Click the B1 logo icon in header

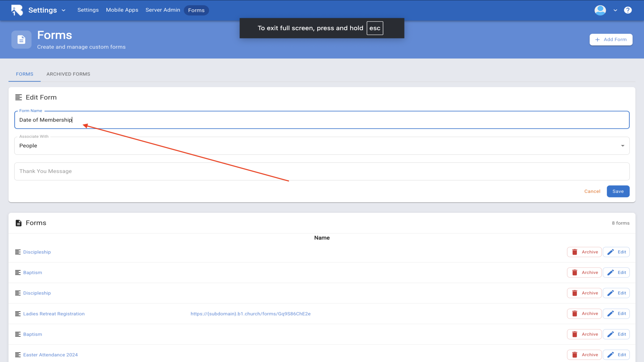click(17, 10)
